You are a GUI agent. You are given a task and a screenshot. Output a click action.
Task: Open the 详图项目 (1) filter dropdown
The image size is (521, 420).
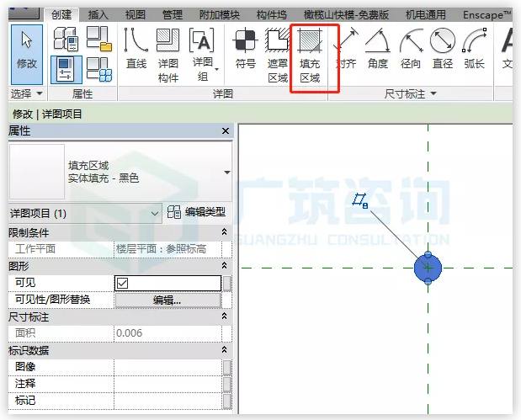pos(154,214)
